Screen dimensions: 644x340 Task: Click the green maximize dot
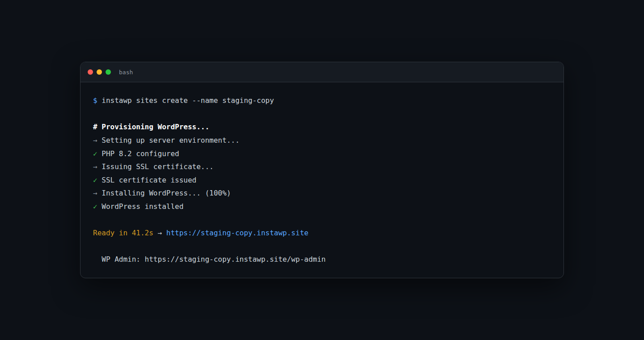click(x=108, y=72)
